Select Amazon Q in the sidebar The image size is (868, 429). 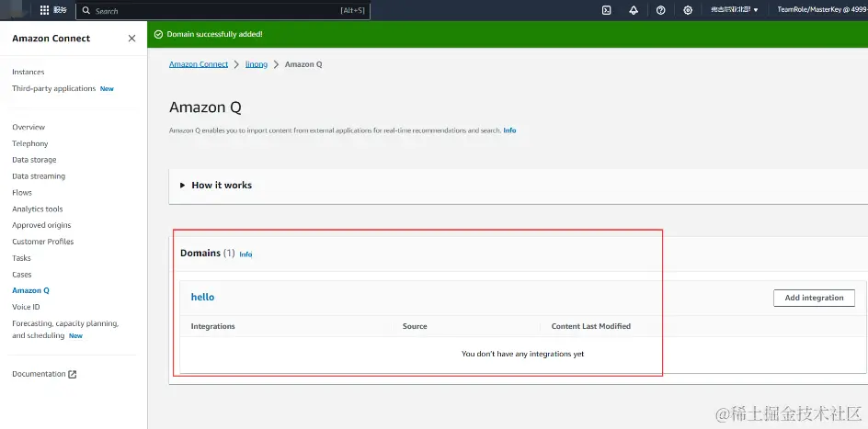[31, 291]
